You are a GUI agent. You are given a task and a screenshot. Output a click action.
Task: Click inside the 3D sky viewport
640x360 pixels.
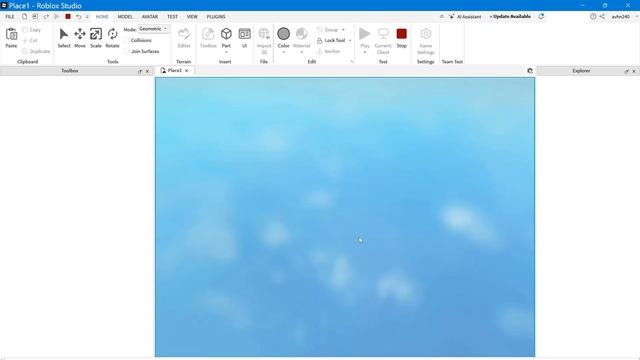pos(345,217)
